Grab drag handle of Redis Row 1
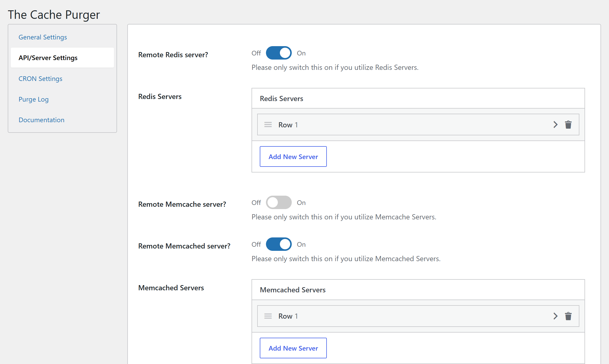 click(268, 125)
